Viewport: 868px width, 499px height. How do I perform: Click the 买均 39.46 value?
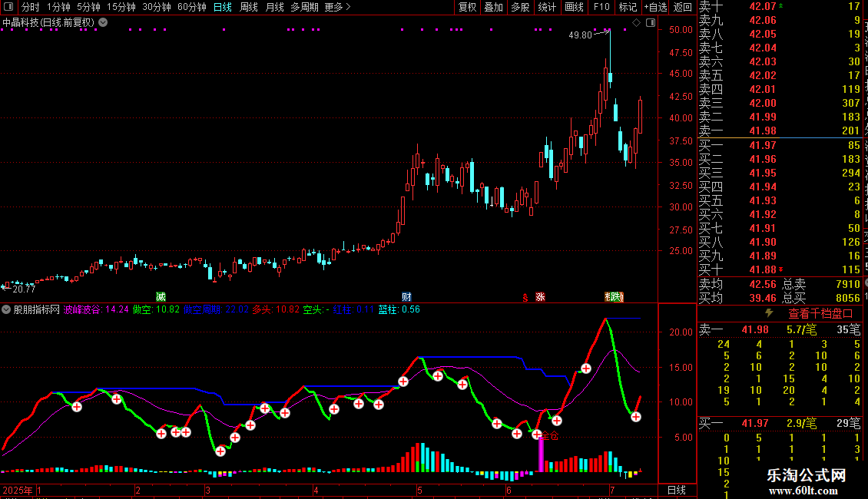pos(763,298)
